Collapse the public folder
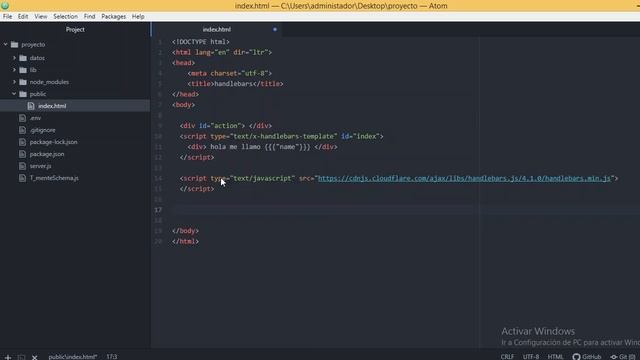Viewport: 640px width, 360px height. click(x=14, y=94)
